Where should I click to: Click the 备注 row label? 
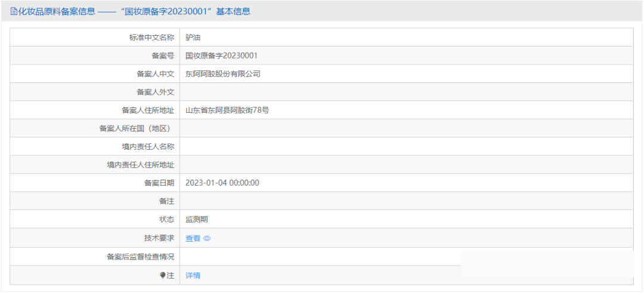tap(166, 202)
